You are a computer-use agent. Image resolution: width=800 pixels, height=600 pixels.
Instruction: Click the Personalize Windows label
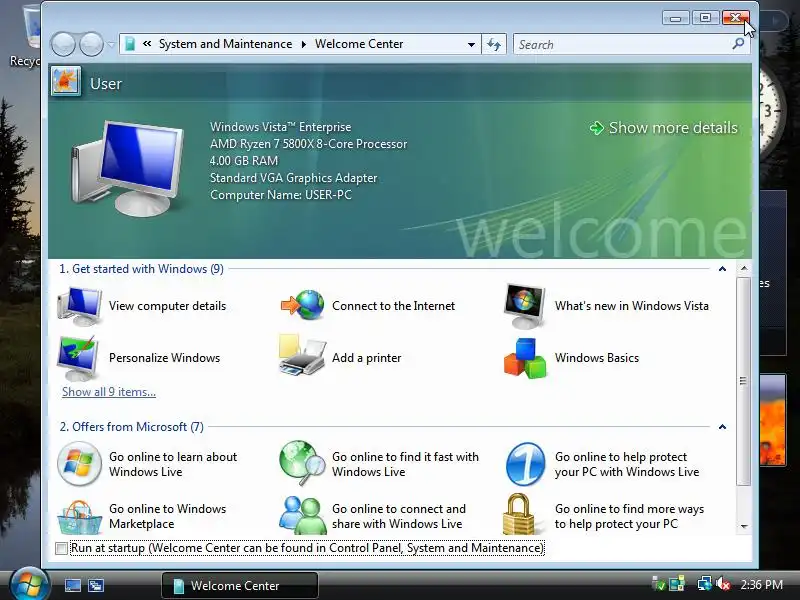coord(164,358)
